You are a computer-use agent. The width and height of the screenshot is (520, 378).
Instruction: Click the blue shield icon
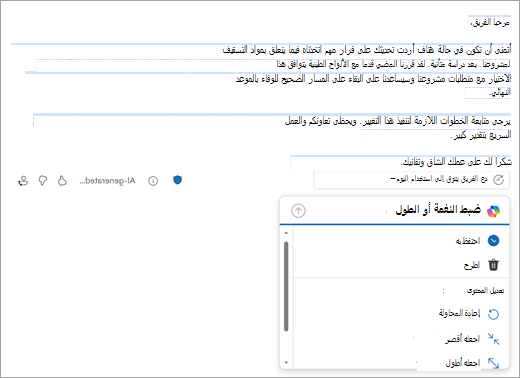[177, 180]
